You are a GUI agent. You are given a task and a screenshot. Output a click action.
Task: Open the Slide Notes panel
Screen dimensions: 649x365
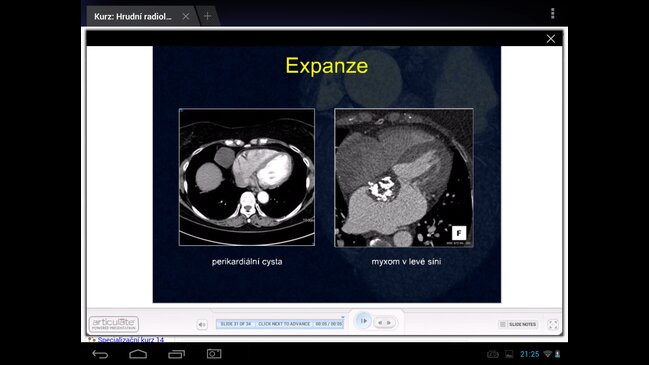point(519,324)
